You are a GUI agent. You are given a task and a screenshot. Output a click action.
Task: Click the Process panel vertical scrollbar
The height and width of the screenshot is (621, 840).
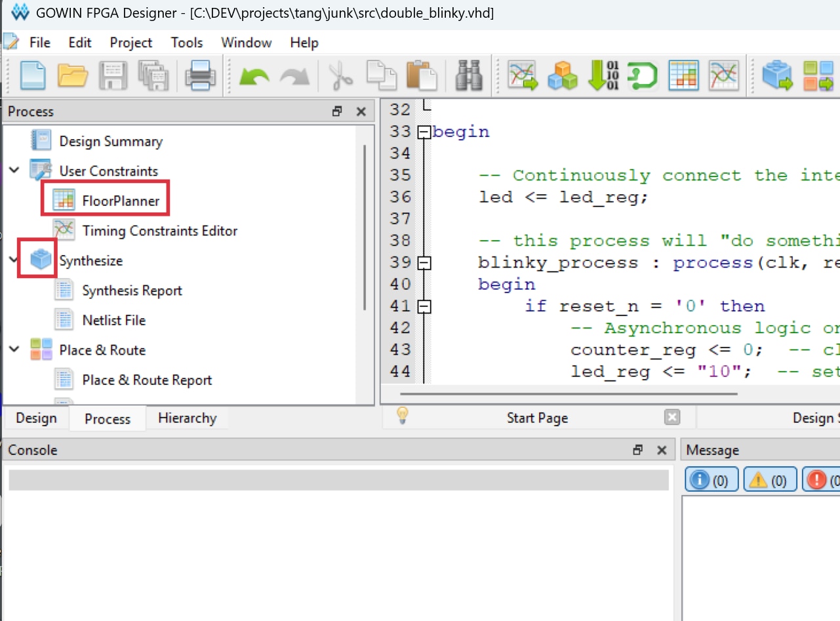click(365, 226)
